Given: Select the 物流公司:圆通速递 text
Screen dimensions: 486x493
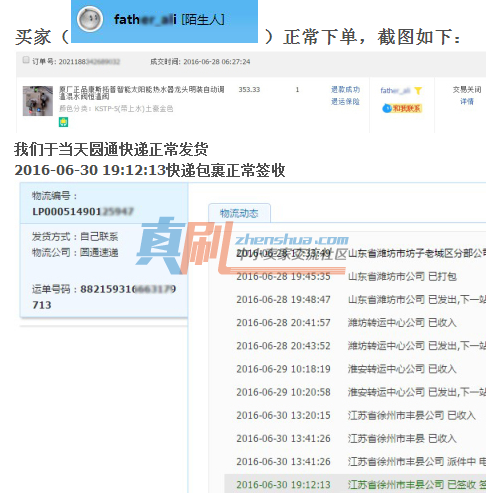Looking at the screenshot, I should coord(75,253).
